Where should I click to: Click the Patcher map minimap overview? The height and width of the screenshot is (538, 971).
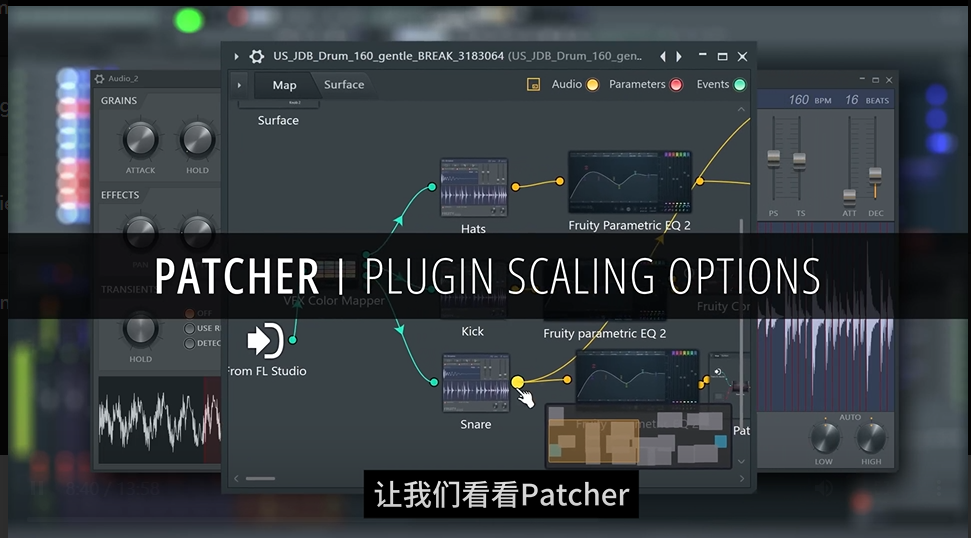638,436
